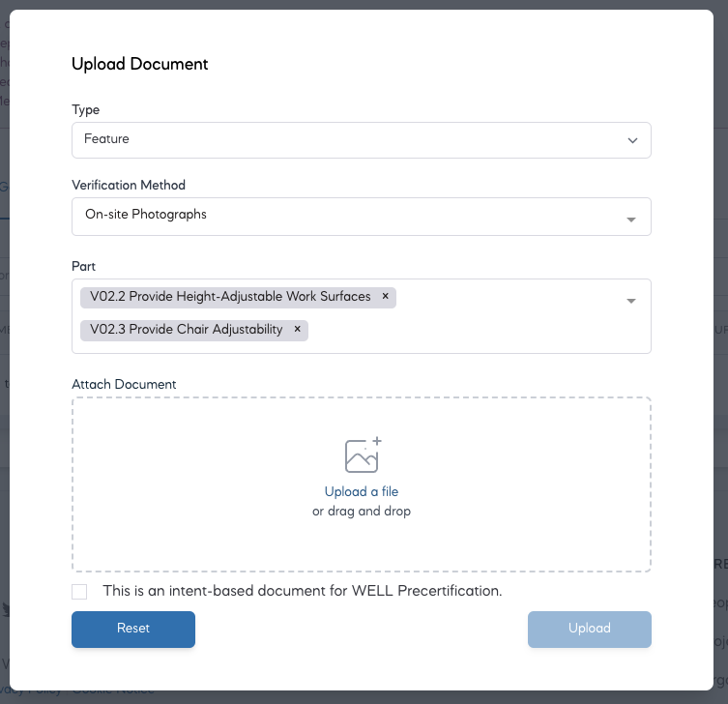
Task: Remove the V02.2 Height-Adjustable Work Surfaces tag
Action: click(x=386, y=296)
